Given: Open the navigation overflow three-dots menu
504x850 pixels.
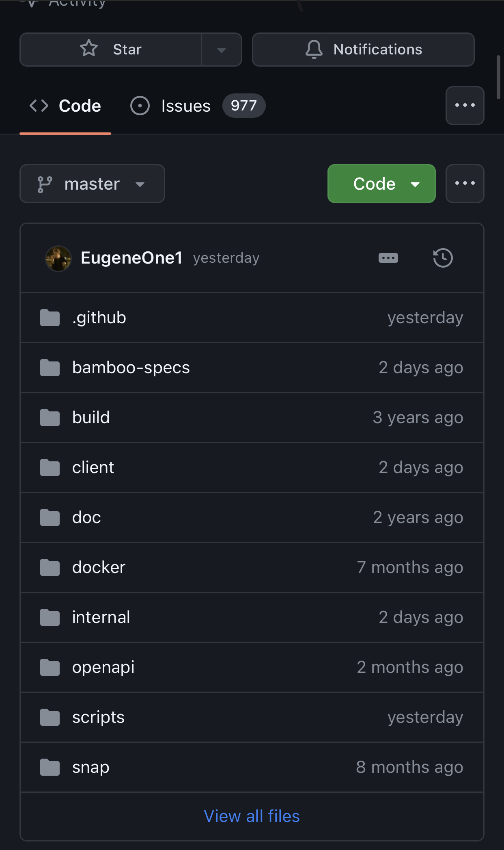Looking at the screenshot, I should pyautogui.click(x=465, y=106).
